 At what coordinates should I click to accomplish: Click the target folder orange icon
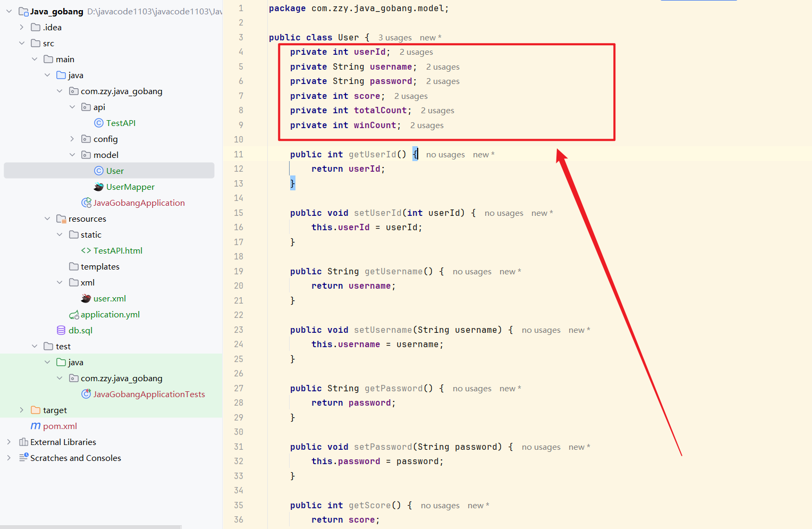click(x=36, y=410)
